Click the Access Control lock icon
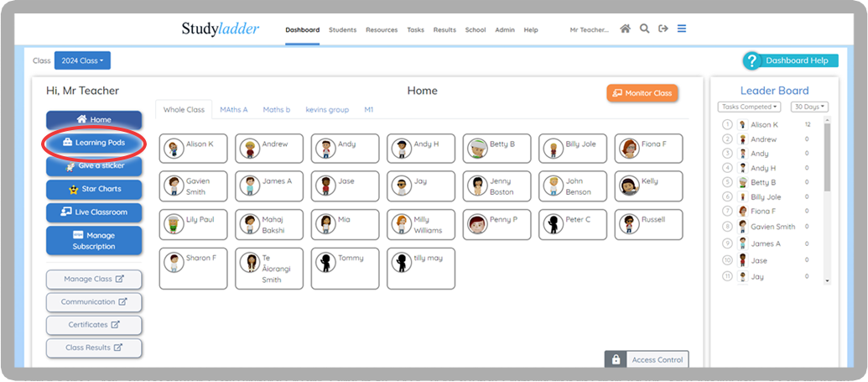This screenshot has width=868, height=382. (616, 359)
